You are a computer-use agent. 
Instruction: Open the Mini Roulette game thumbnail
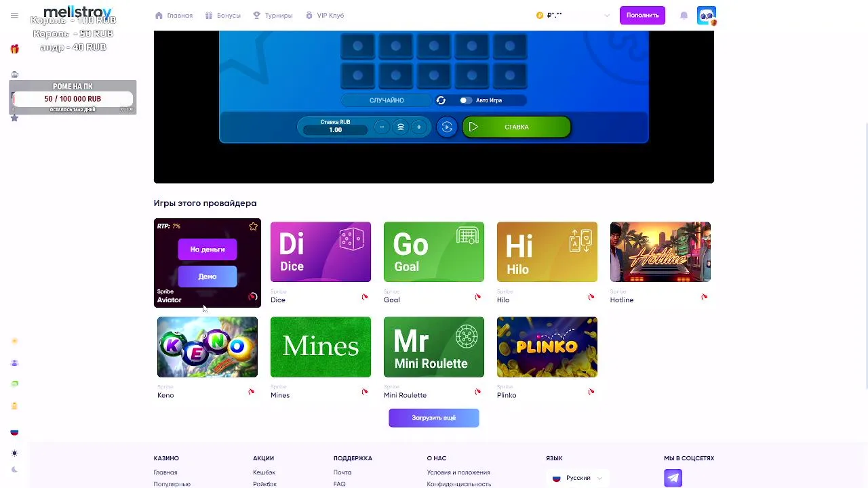(434, 347)
